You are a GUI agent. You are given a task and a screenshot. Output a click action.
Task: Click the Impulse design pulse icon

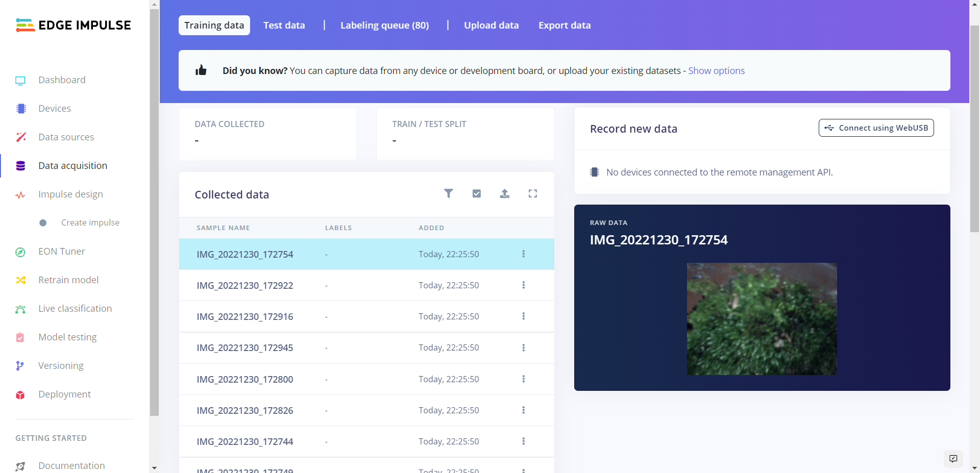(20, 195)
